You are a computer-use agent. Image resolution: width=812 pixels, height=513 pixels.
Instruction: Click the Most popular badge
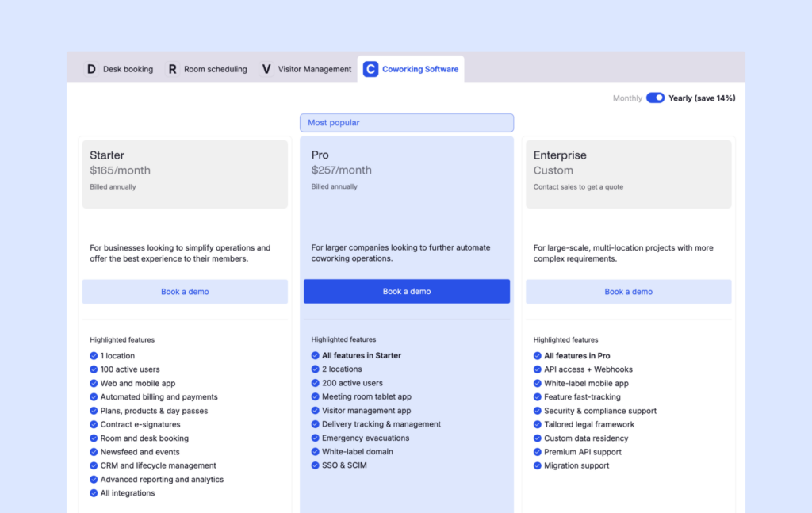[x=407, y=123]
